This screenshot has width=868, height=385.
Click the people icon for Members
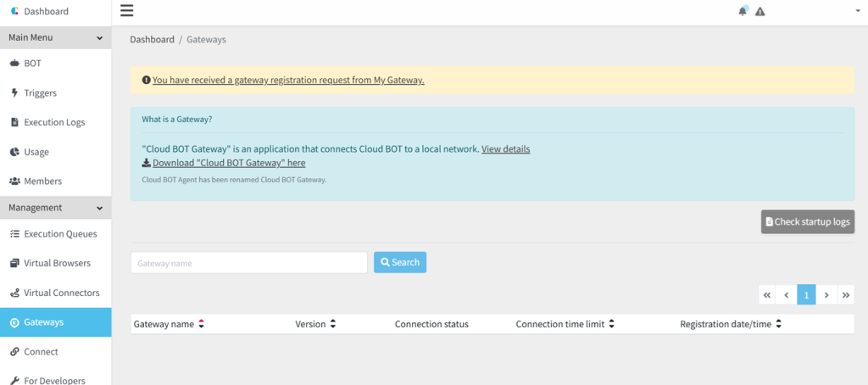click(x=15, y=181)
